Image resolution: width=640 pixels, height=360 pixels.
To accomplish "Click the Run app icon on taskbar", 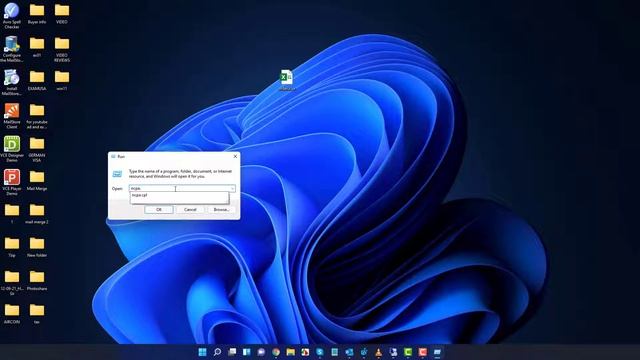I will pos(437,352).
